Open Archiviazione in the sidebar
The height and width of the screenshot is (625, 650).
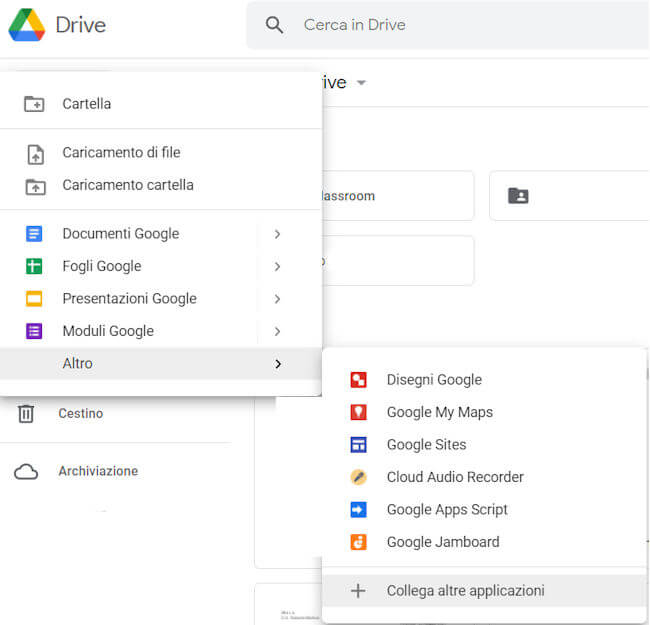tap(98, 471)
